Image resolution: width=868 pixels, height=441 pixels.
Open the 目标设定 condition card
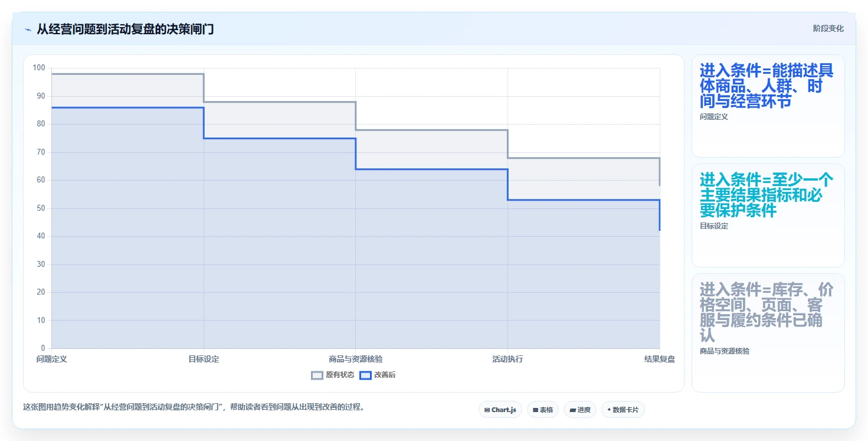[x=768, y=215]
